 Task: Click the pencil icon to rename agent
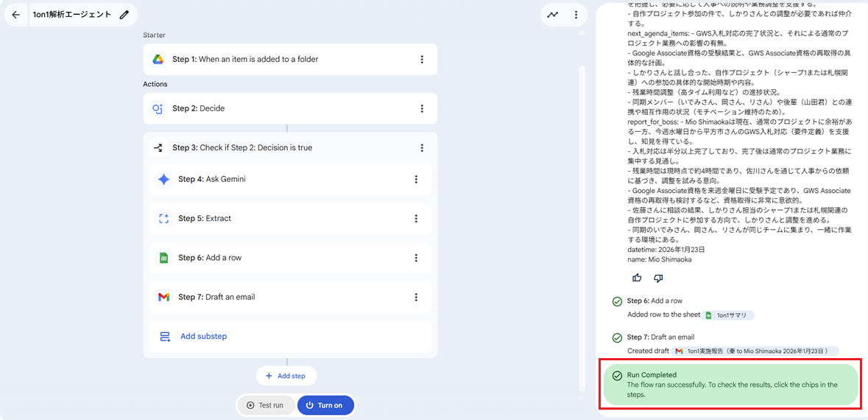(x=124, y=15)
